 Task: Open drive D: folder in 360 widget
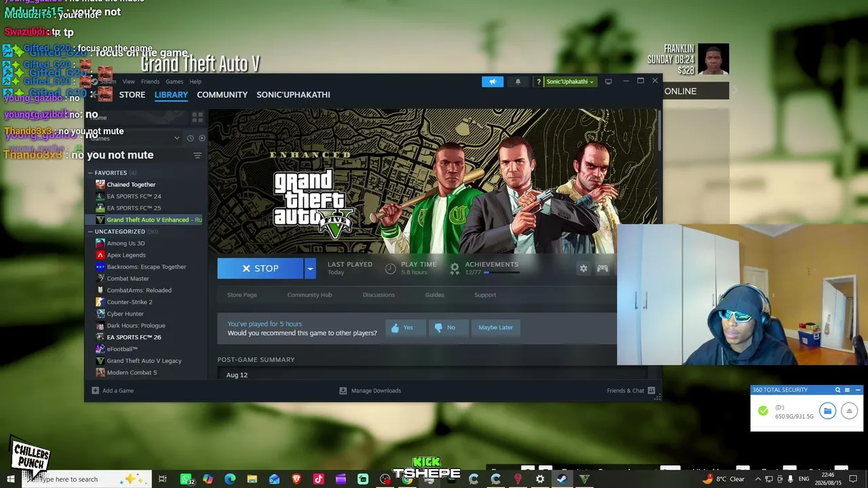827,411
